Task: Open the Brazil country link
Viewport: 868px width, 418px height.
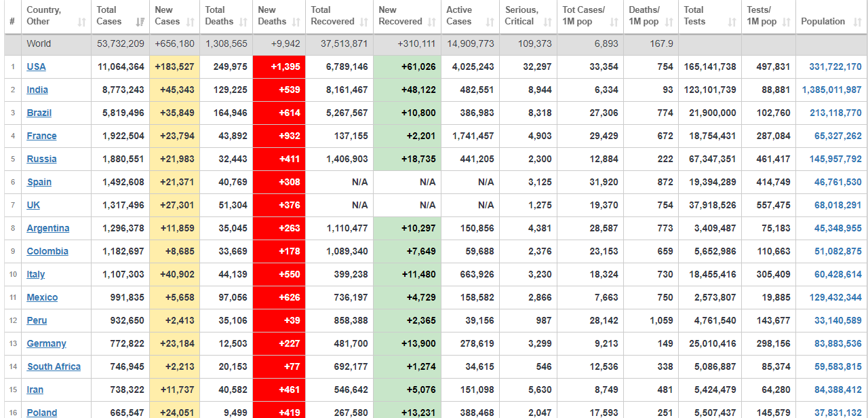Action: [x=39, y=113]
